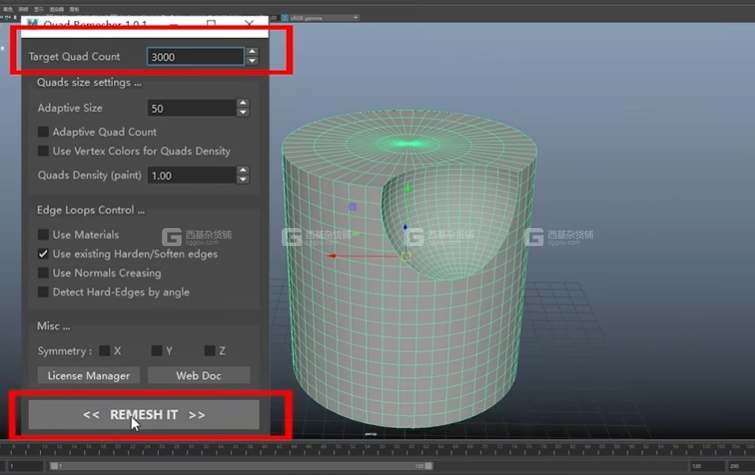Open the sRGB gamma color space dropdown
Viewport: 755px width, 475px height.
(x=324, y=18)
